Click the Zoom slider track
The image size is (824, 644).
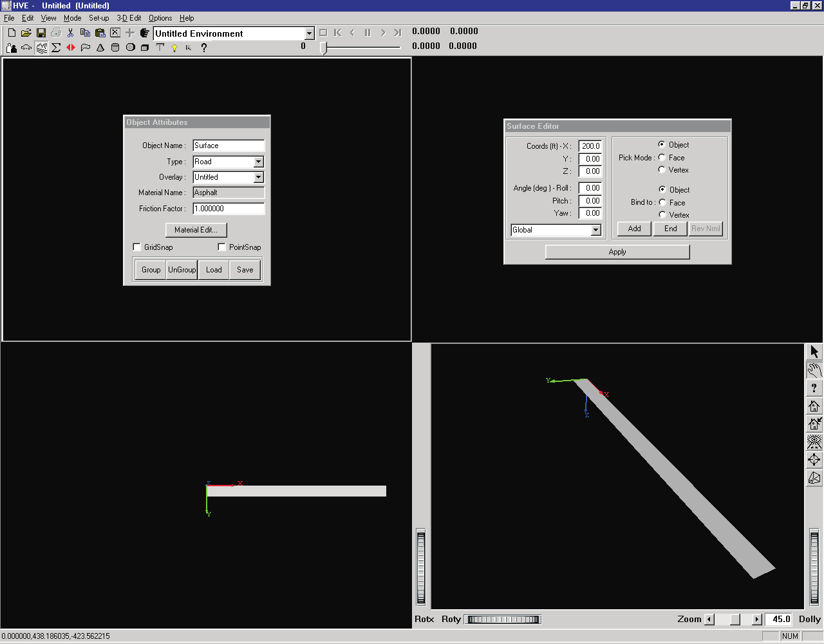pyautogui.click(x=733, y=620)
